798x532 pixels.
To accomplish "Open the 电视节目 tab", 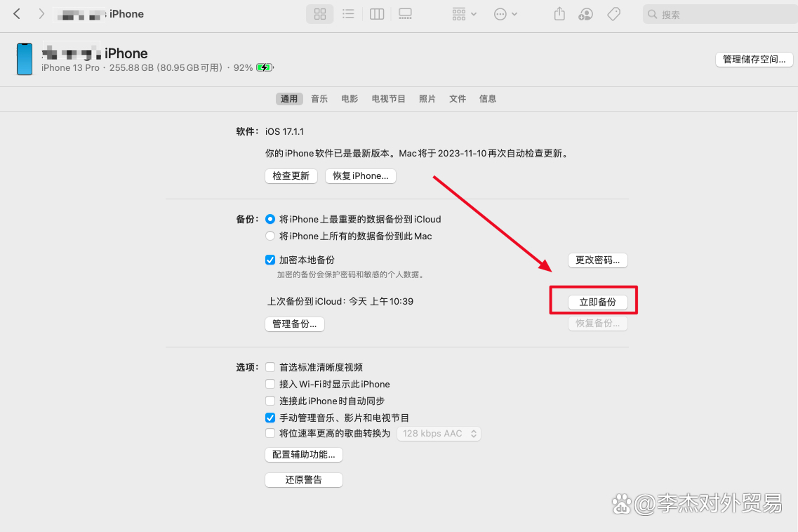I will (x=388, y=99).
